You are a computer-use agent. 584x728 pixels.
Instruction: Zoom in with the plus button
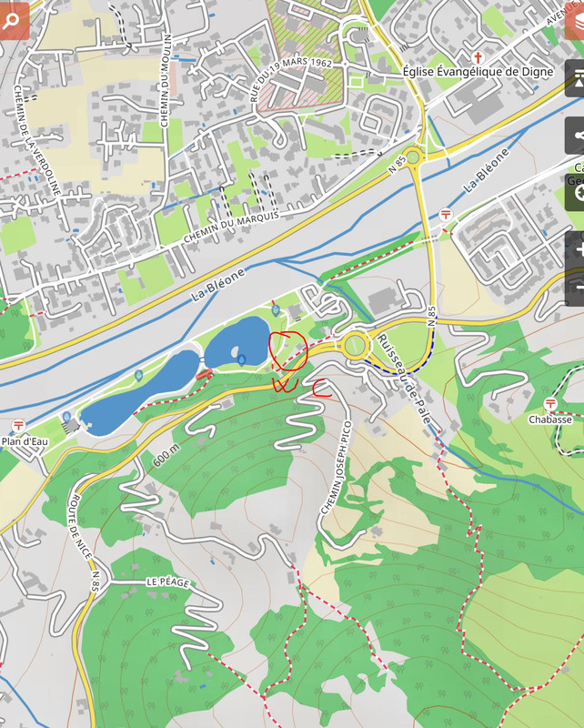(x=576, y=249)
